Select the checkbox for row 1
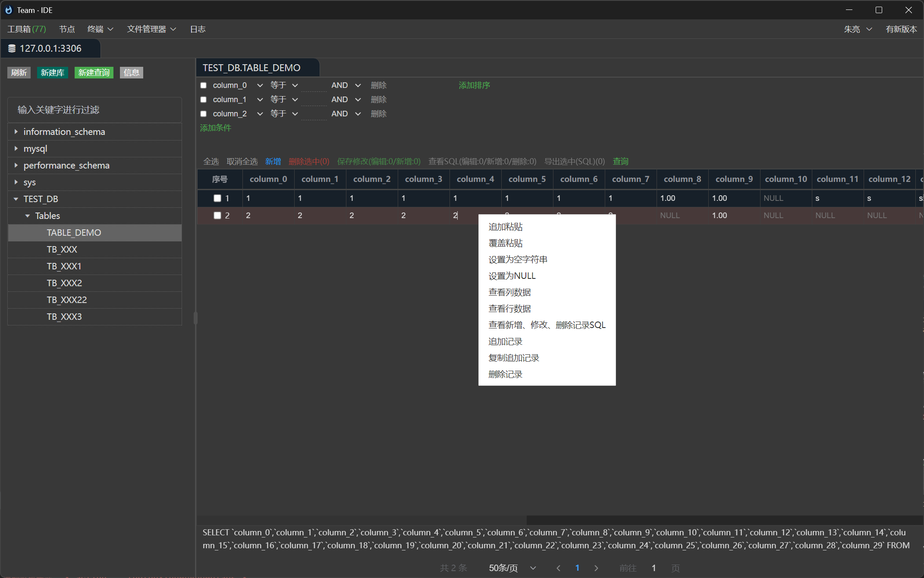 pyautogui.click(x=217, y=198)
